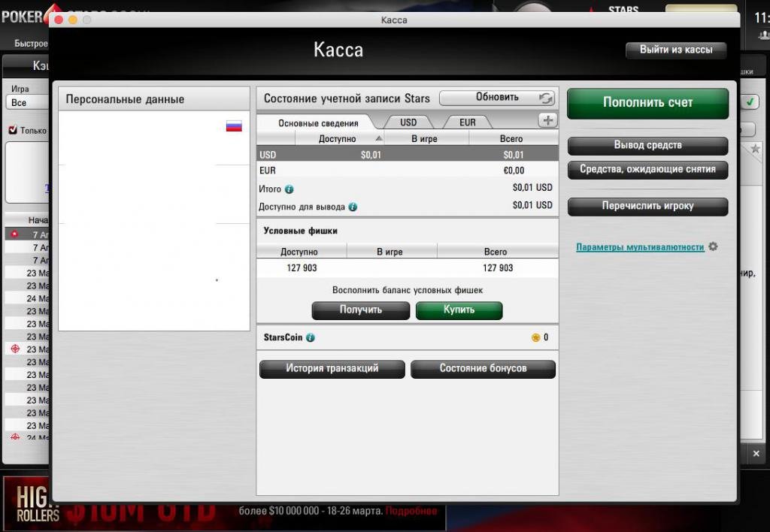Click the 127 903 available play chips value

coord(302,268)
